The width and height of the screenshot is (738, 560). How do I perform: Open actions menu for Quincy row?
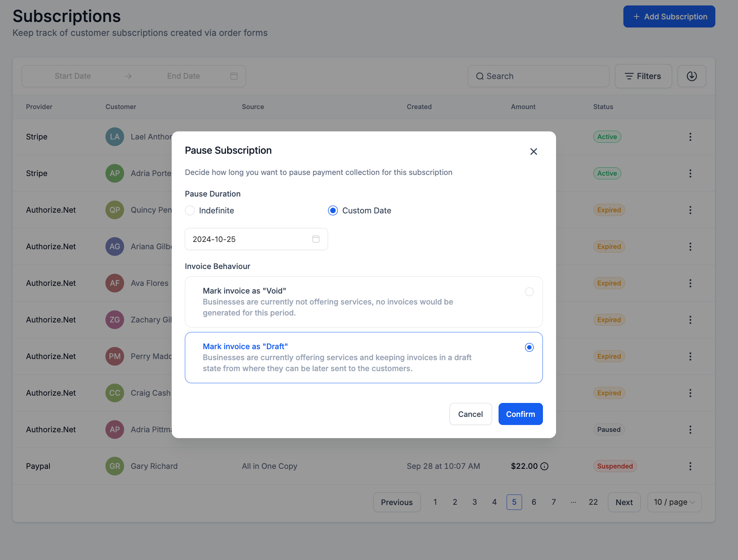click(690, 210)
